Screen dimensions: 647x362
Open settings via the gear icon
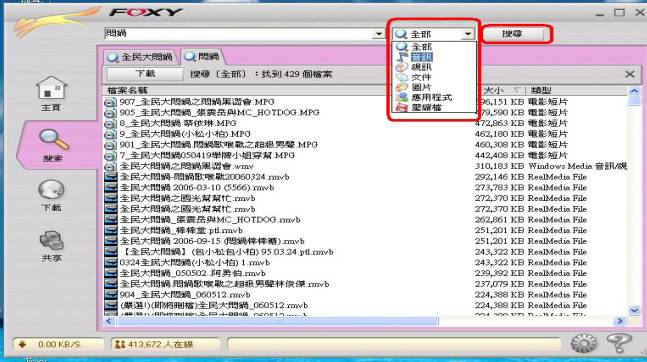(x=583, y=343)
